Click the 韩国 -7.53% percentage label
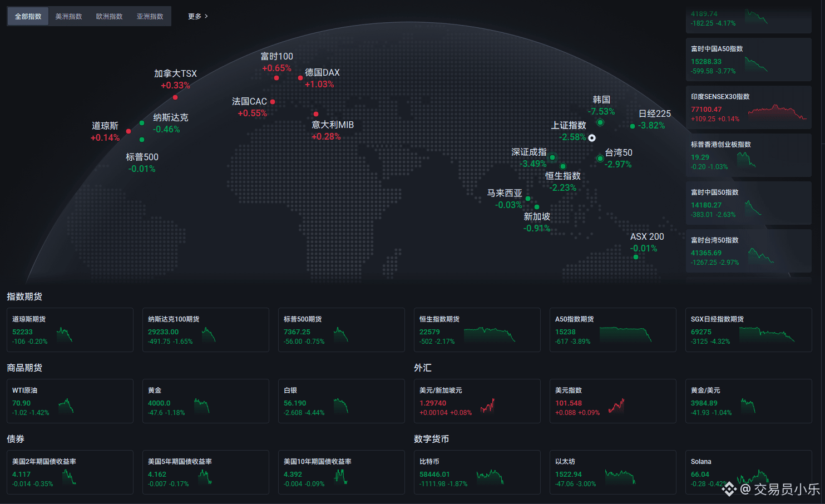 click(x=601, y=111)
